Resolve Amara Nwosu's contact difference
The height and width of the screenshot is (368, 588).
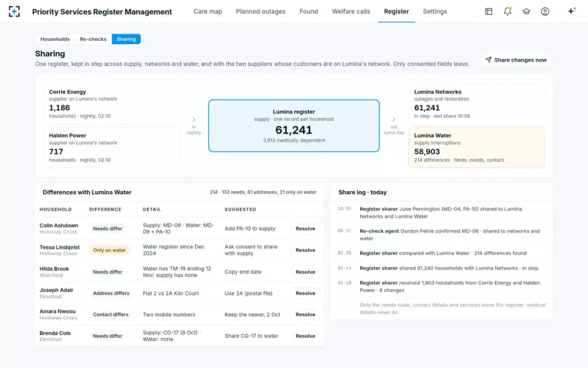tap(305, 315)
